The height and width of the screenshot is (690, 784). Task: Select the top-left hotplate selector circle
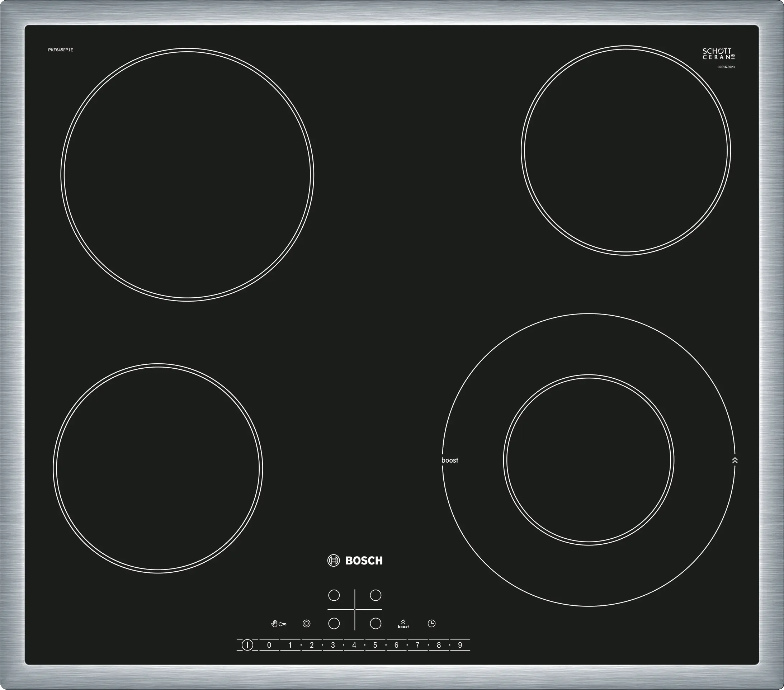tap(334, 595)
